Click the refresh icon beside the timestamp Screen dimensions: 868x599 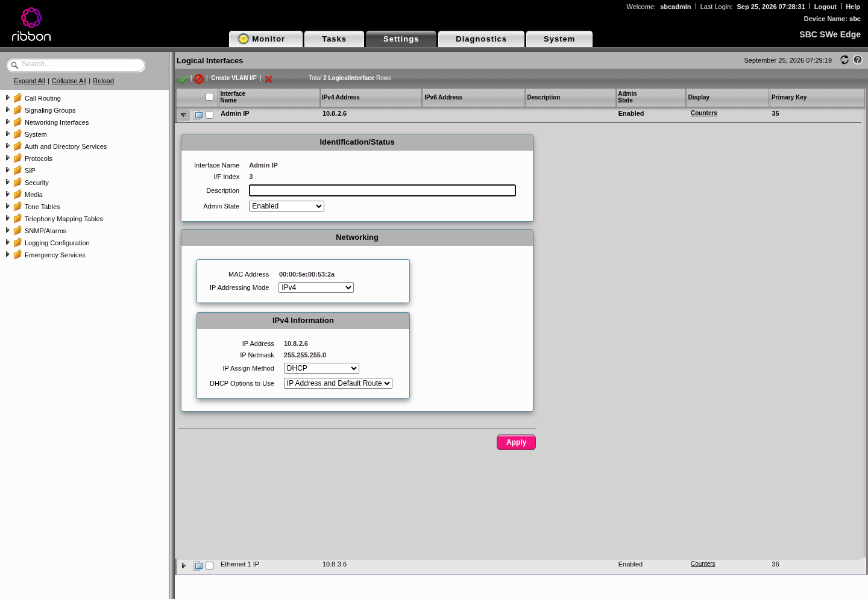844,60
